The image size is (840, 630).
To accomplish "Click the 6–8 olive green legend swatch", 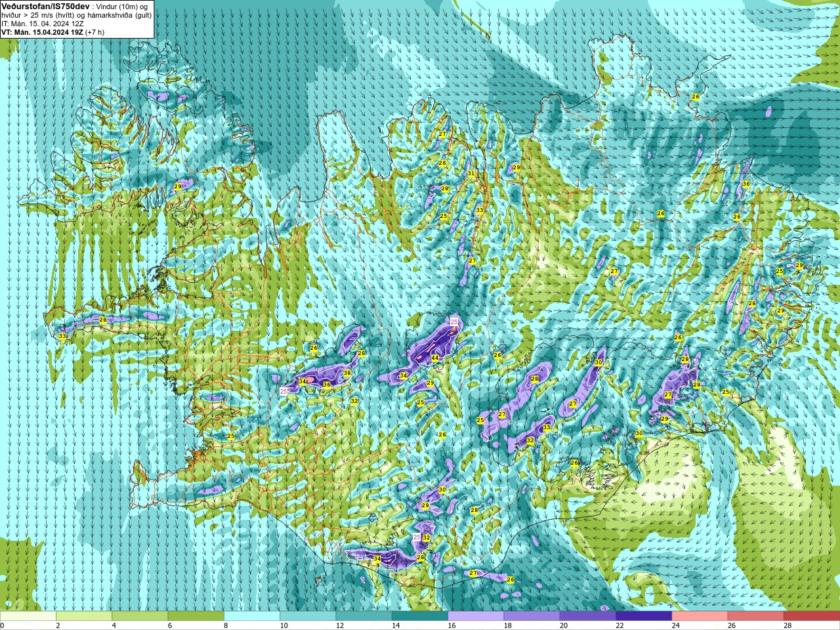I will [196, 616].
